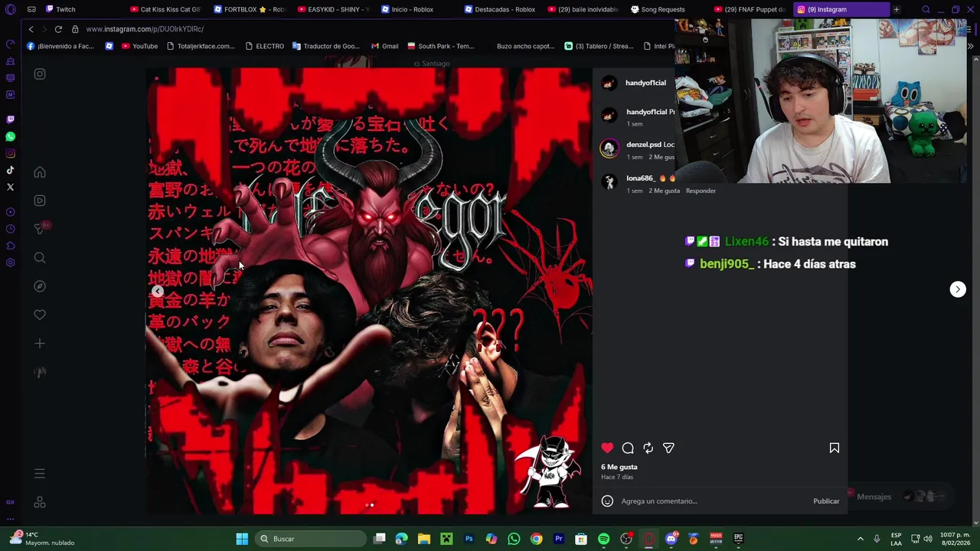980x551 pixels.
Task: Open Instagram Explore compass icon
Action: [40, 286]
